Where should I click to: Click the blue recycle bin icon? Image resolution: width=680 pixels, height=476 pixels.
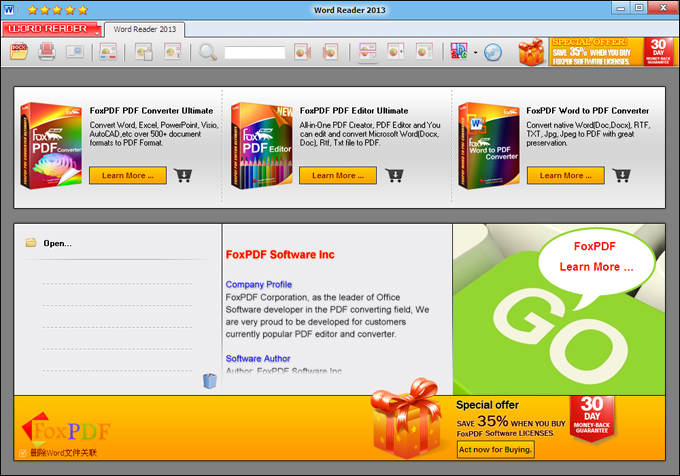[x=210, y=380]
